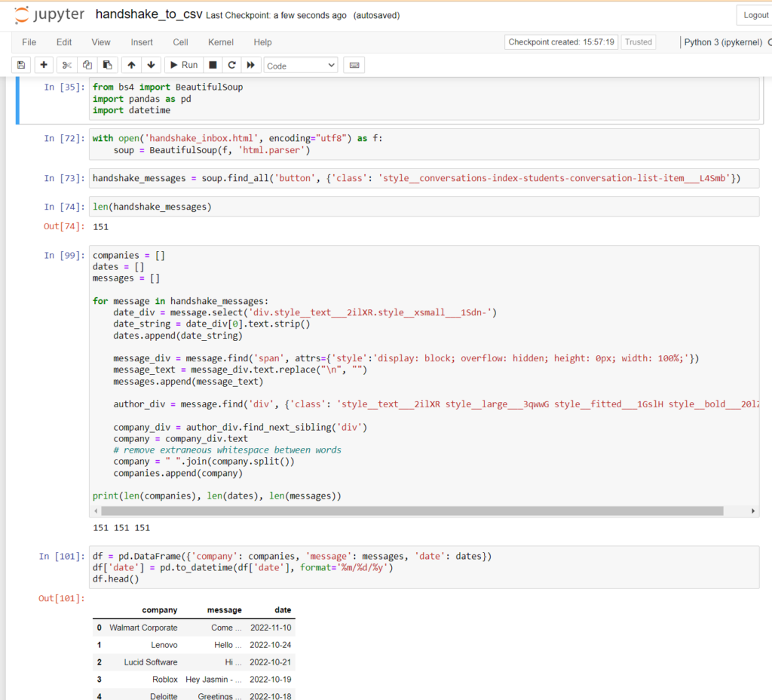Click the Logout button
The width and height of the screenshot is (772, 700).
[x=754, y=15]
